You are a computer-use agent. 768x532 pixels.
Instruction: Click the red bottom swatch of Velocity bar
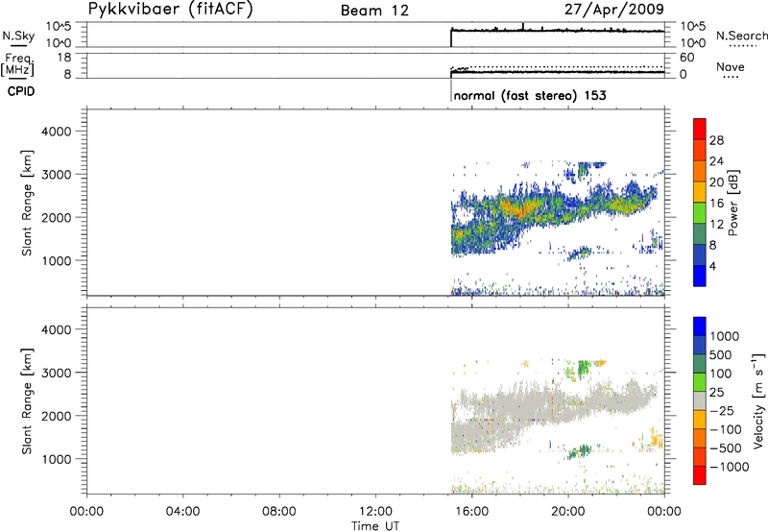[x=700, y=475]
